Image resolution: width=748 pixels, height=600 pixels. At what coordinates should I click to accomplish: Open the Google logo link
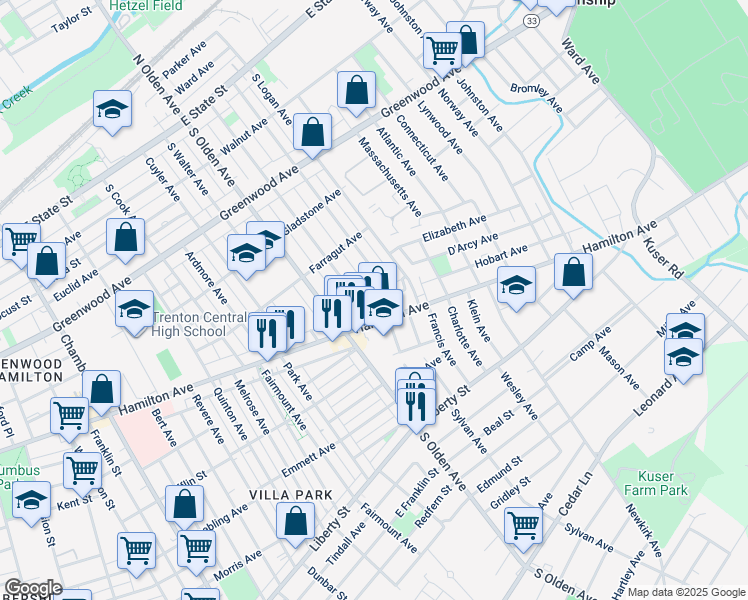(32, 588)
